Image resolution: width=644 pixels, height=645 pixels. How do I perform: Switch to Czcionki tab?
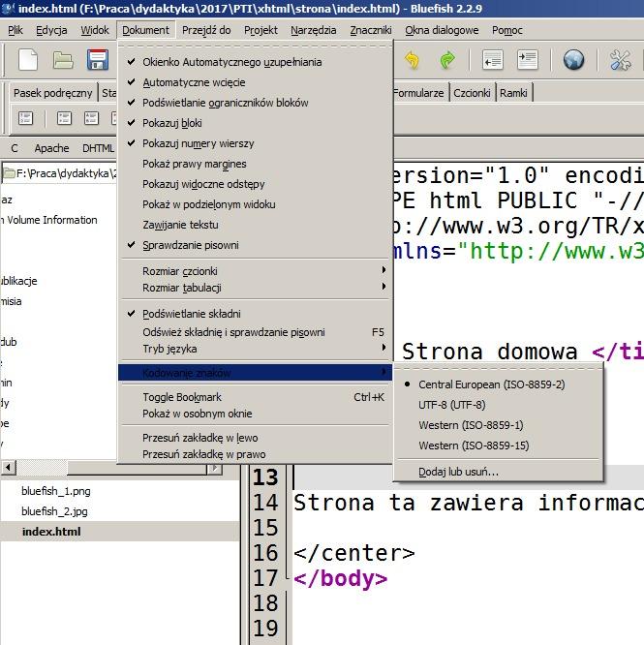point(472,93)
